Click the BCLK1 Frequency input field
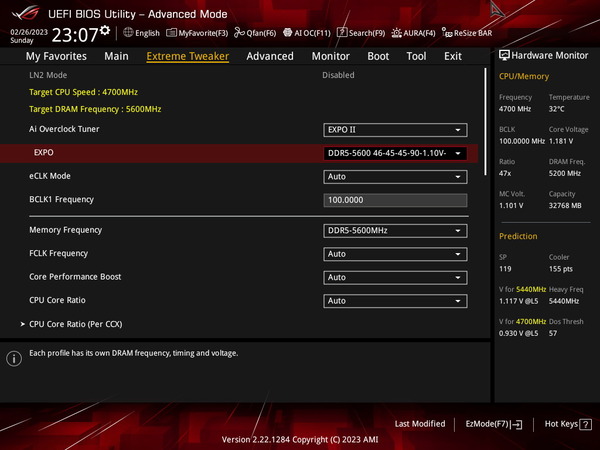The width and height of the screenshot is (600, 450). tap(395, 200)
